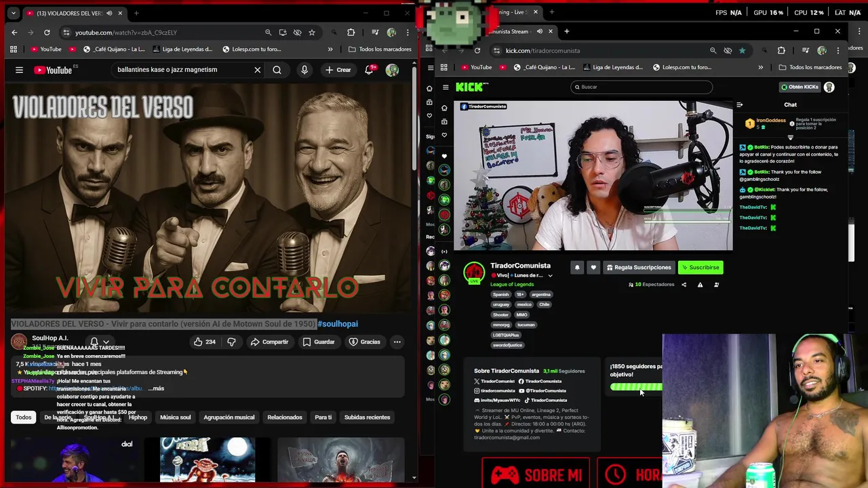Expand hidden bookmarks chevron in YouTube window

coord(330,49)
